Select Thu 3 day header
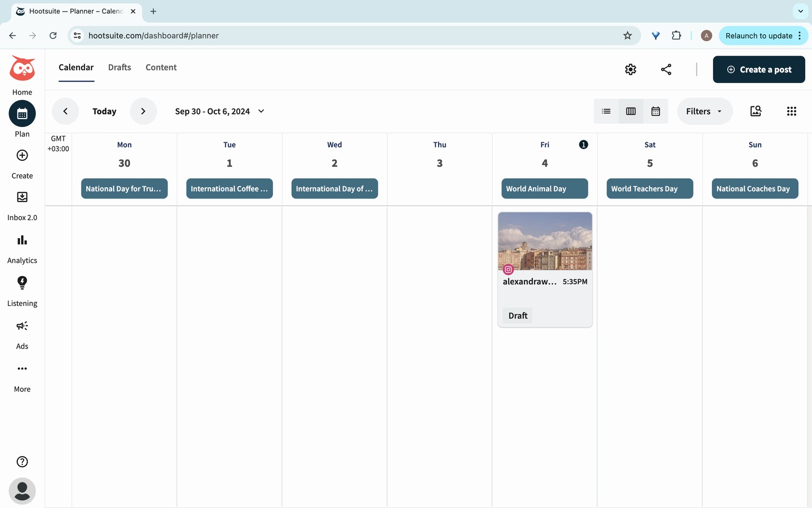This screenshot has height=508, width=812. click(x=439, y=155)
